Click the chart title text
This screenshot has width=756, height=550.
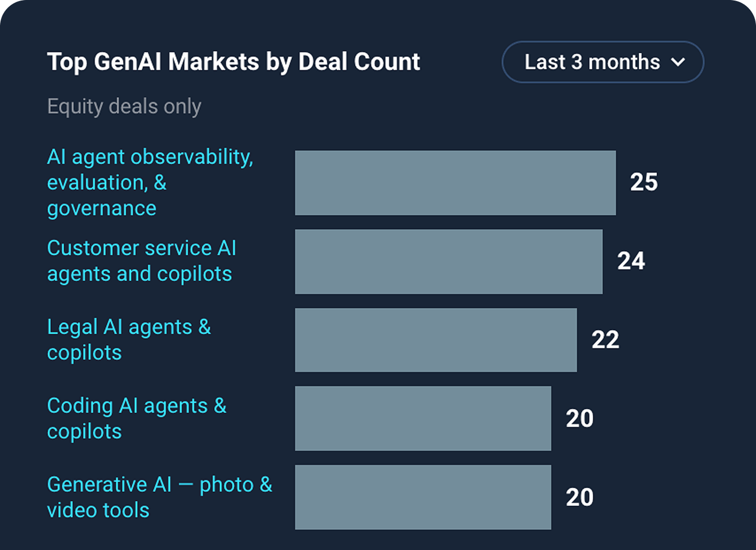tap(233, 61)
